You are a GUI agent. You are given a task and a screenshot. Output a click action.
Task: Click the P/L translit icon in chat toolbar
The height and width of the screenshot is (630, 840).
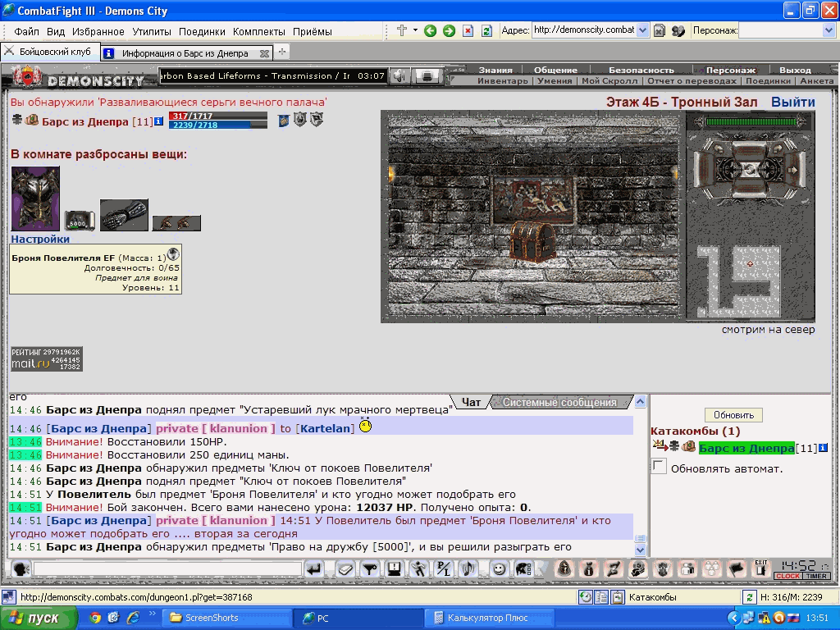pos(443,569)
